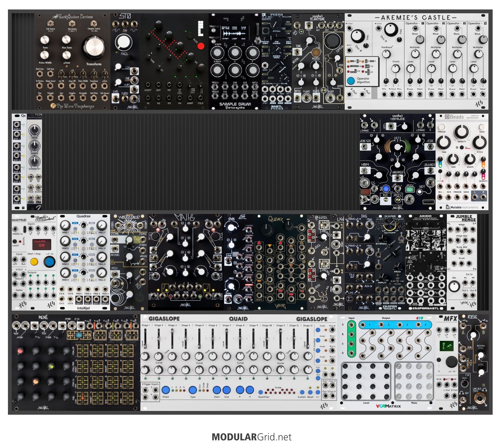The width and height of the screenshot is (504, 445).
Task: Hit the round red button beside ALGO
Action: [x=201, y=46]
